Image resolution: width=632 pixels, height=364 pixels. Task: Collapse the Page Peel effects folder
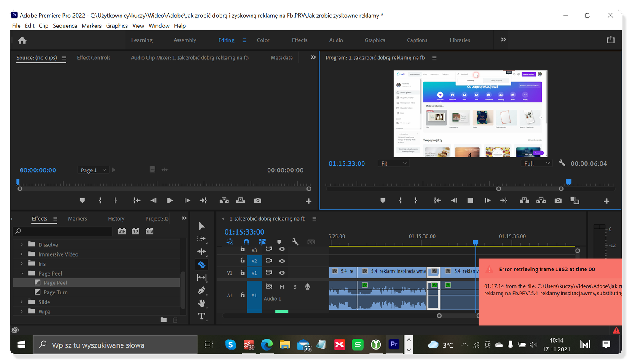tap(22, 273)
